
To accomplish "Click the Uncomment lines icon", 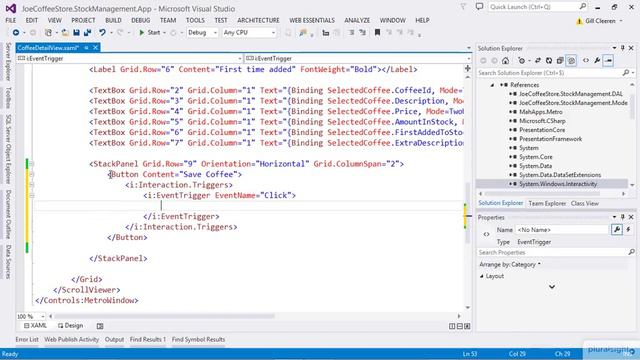I will pos(362,33).
